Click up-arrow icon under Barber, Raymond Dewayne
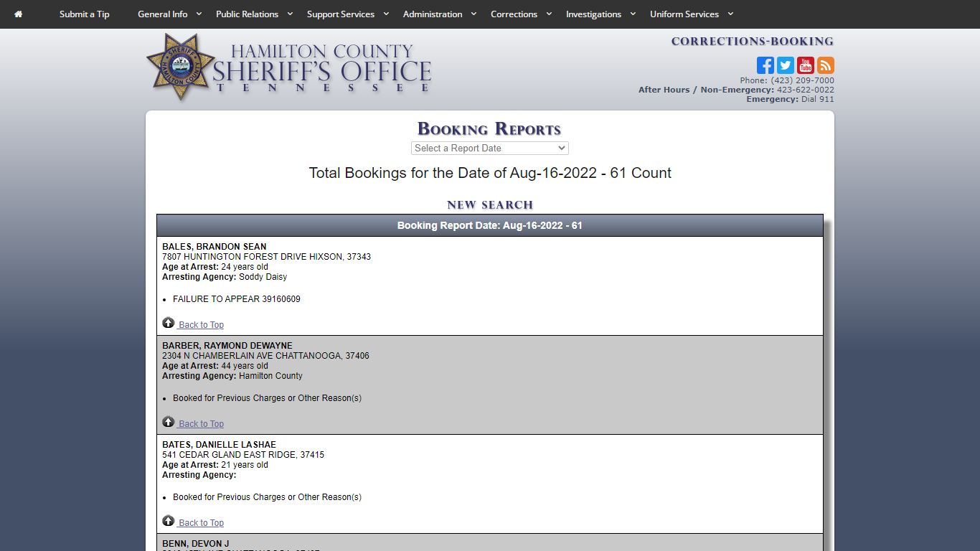The width and height of the screenshot is (980, 551). pyautogui.click(x=169, y=422)
